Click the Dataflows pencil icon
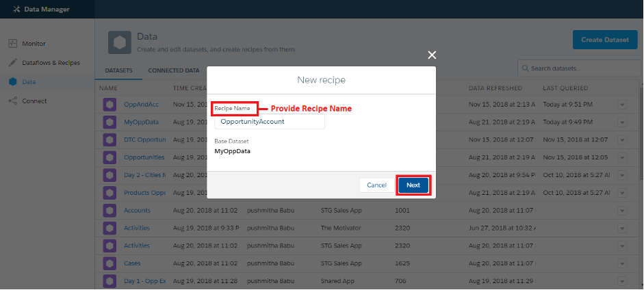Image resolution: width=644 pixels, height=290 pixels. tap(13, 63)
